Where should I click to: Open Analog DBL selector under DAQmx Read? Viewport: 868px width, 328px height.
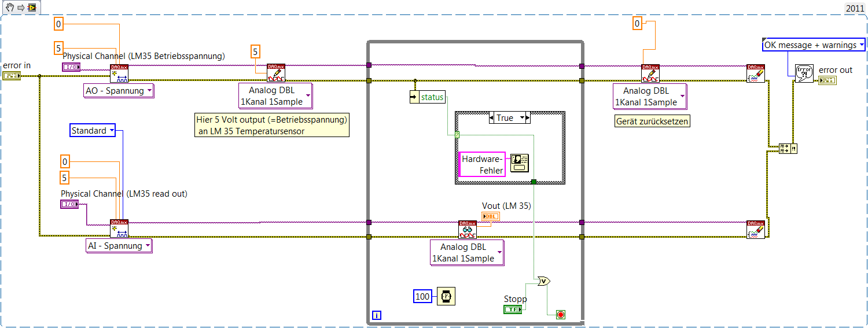(x=467, y=253)
